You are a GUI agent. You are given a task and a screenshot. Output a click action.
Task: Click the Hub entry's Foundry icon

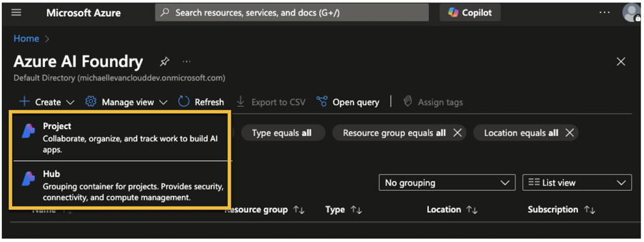coord(29,179)
